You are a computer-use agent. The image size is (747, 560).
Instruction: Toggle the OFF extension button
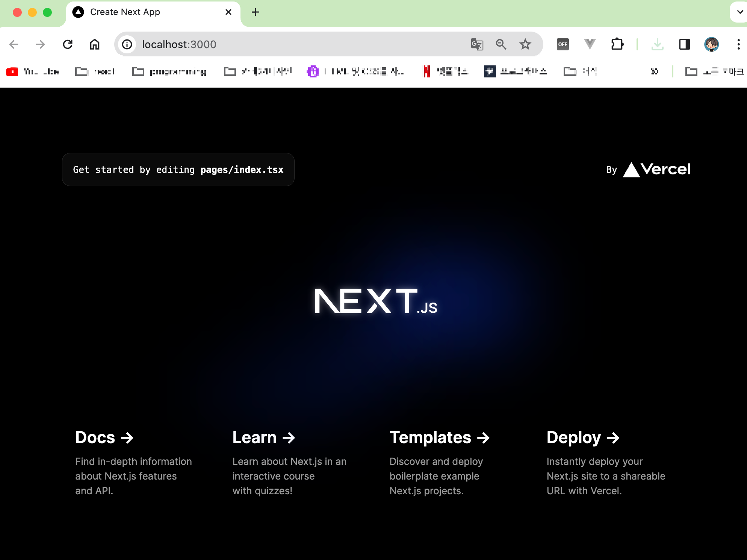pyautogui.click(x=563, y=44)
